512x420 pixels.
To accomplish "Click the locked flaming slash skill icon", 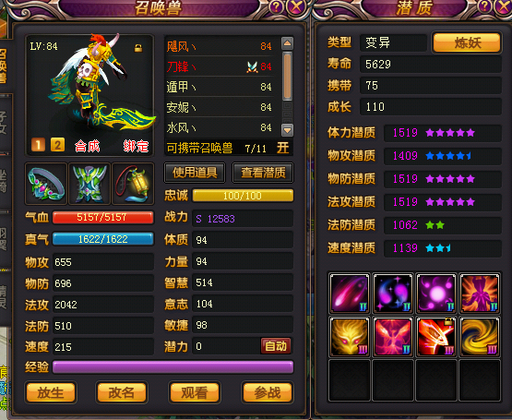I will click(x=436, y=337).
